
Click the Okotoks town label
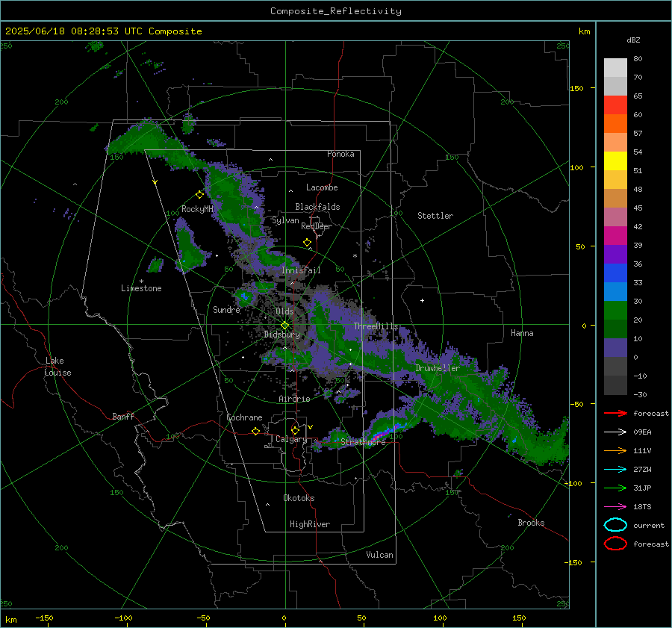pyautogui.click(x=299, y=498)
